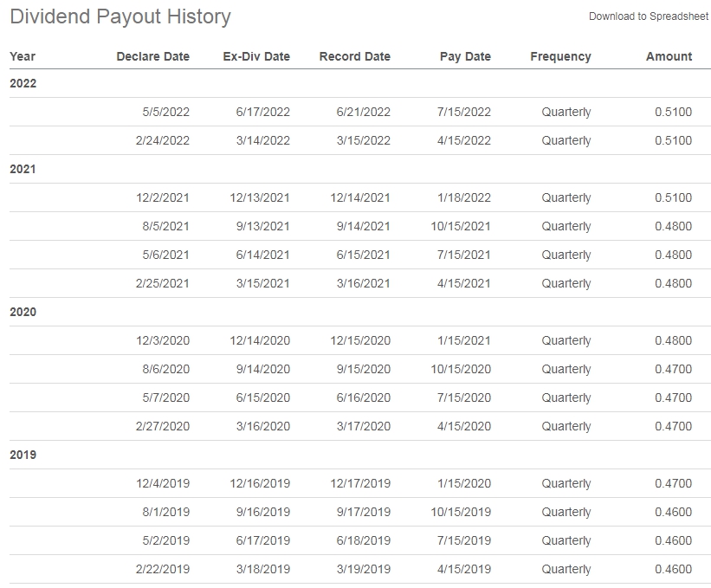This screenshot has width=711, height=588.
Task: Click the 5/5/2022 declare date cell
Action: click(x=166, y=112)
